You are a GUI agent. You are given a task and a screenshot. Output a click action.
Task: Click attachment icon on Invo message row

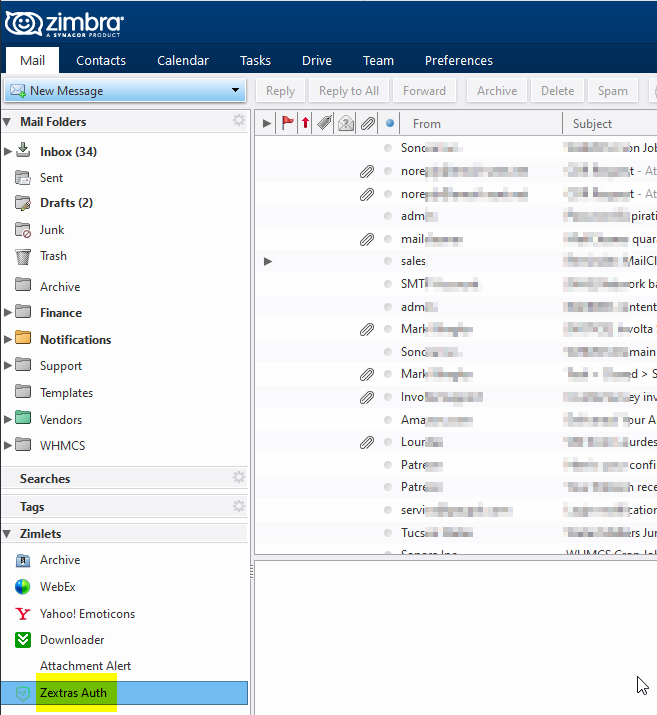click(x=367, y=397)
